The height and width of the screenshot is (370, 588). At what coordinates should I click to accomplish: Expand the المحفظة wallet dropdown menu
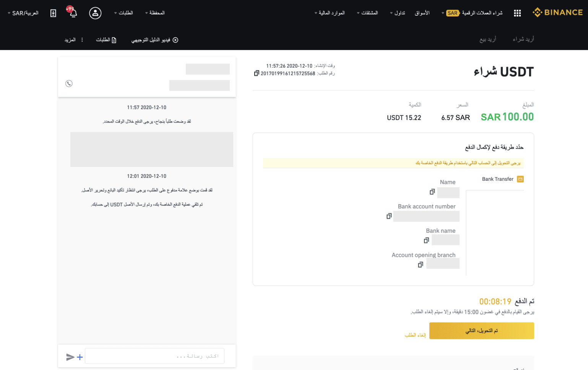(155, 13)
